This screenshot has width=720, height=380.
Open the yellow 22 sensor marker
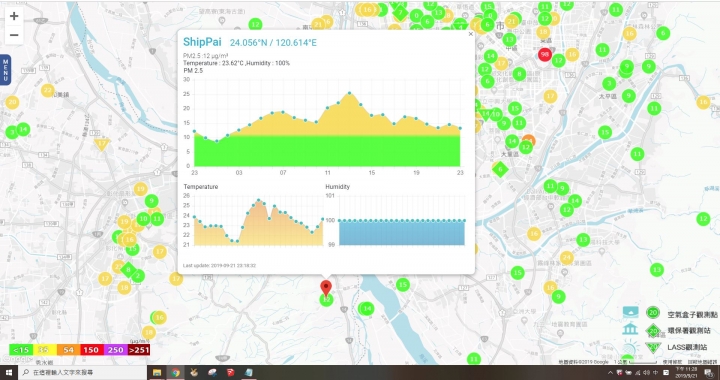pos(48,90)
